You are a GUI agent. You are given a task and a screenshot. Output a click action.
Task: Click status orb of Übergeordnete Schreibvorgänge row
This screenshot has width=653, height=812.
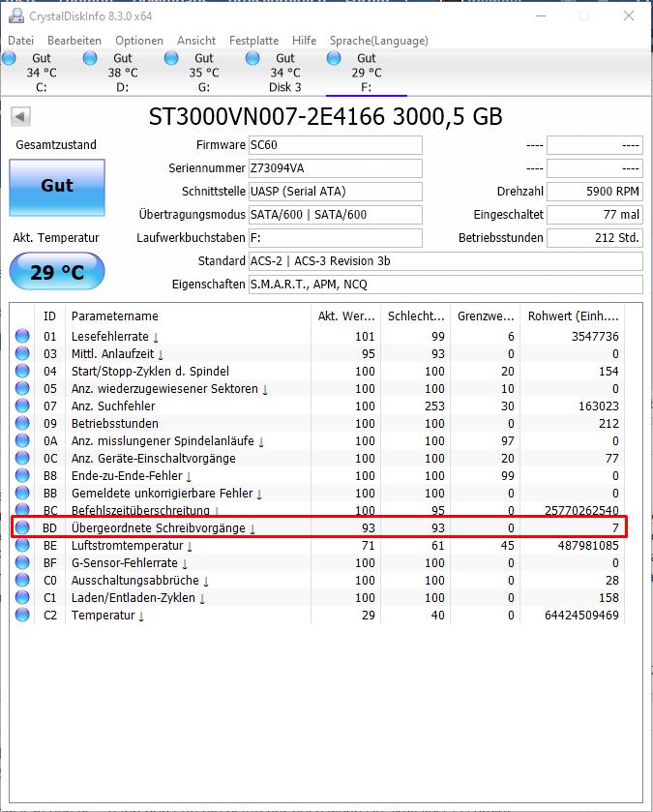click(x=22, y=527)
